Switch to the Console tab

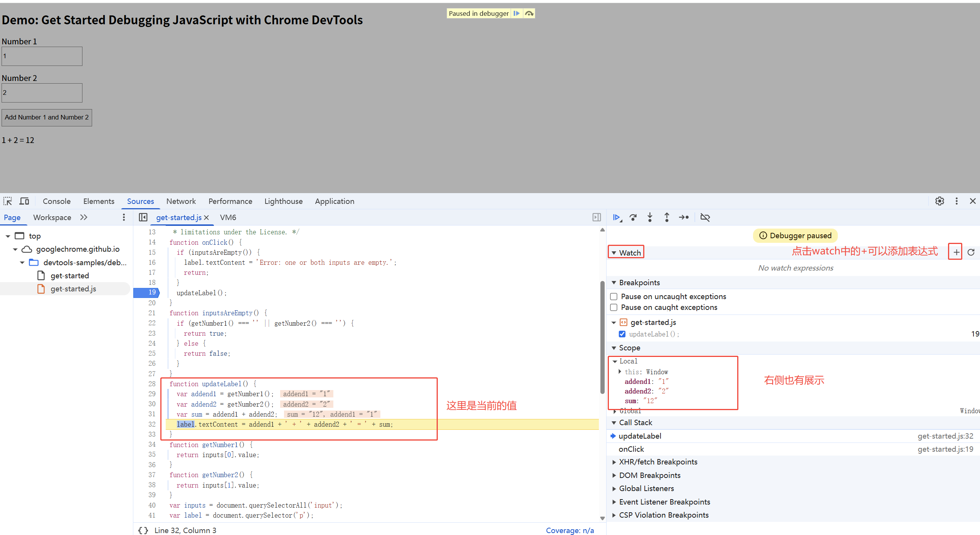click(57, 201)
